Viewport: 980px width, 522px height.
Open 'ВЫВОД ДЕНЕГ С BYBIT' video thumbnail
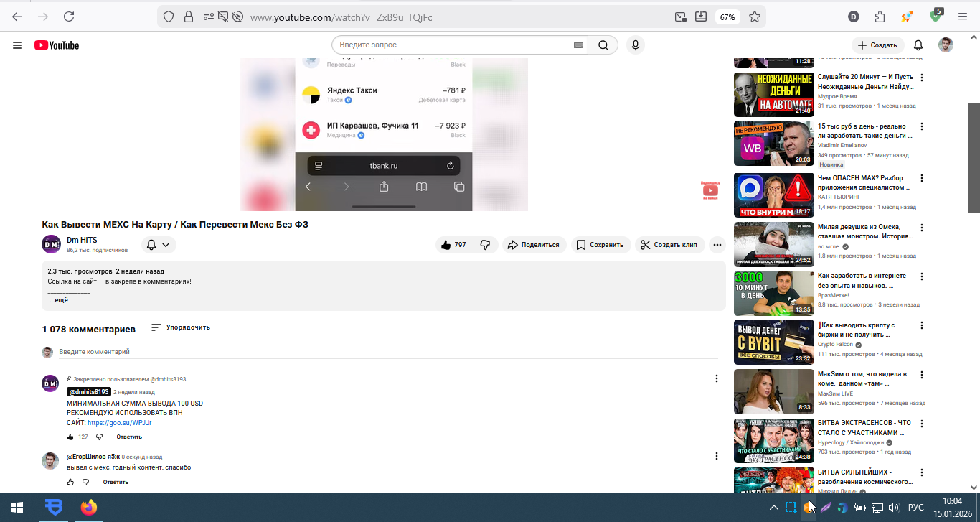coord(773,342)
